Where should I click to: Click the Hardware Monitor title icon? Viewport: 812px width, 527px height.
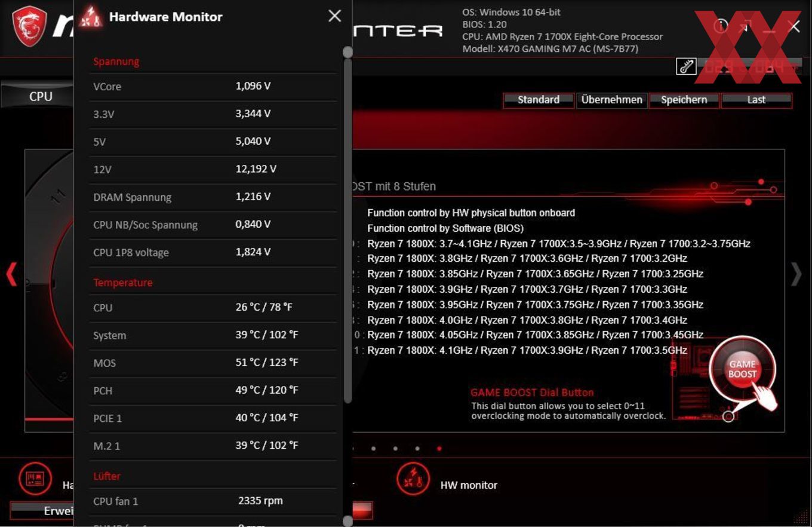(x=91, y=17)
